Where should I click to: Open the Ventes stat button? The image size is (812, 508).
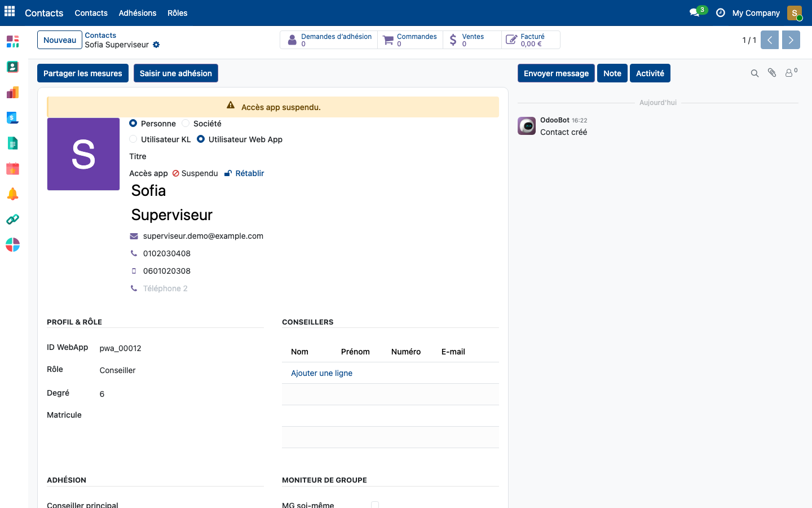pos(472,40)
